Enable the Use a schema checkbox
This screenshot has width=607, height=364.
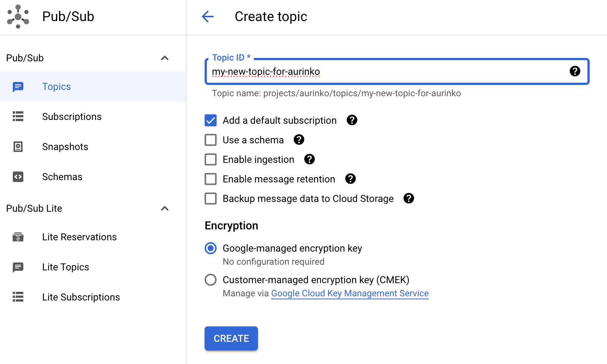[x=211, y=140]
